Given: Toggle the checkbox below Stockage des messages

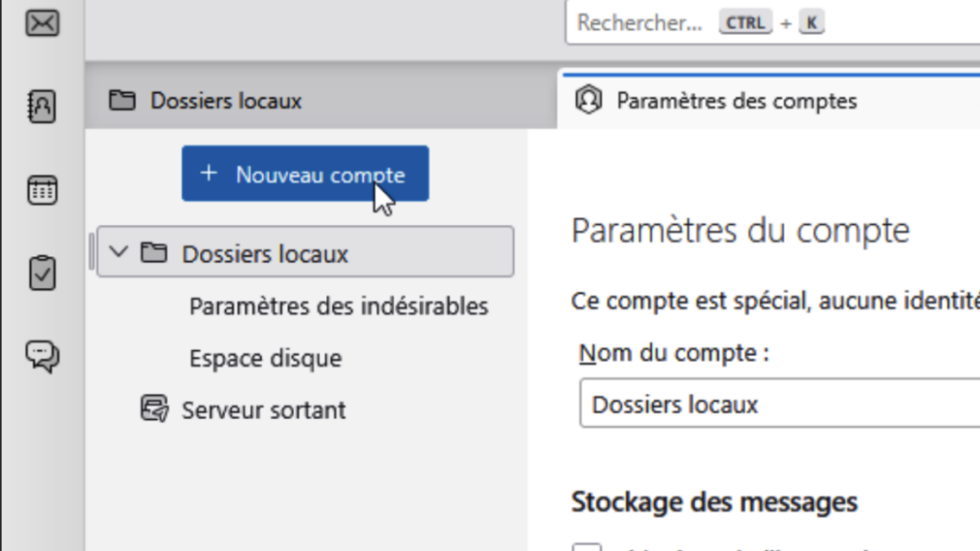Looking at the screenshot, I should (x=588, y=547).
